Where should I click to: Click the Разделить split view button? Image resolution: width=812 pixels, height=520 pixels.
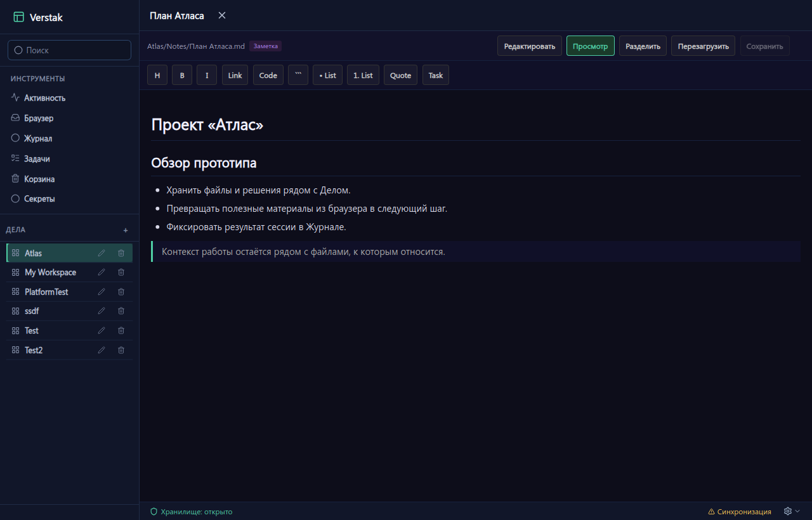pos(643,46)
